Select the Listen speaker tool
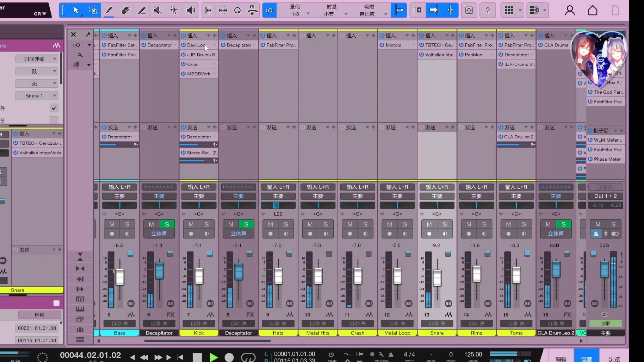644x362 pixels. [191, 11]
